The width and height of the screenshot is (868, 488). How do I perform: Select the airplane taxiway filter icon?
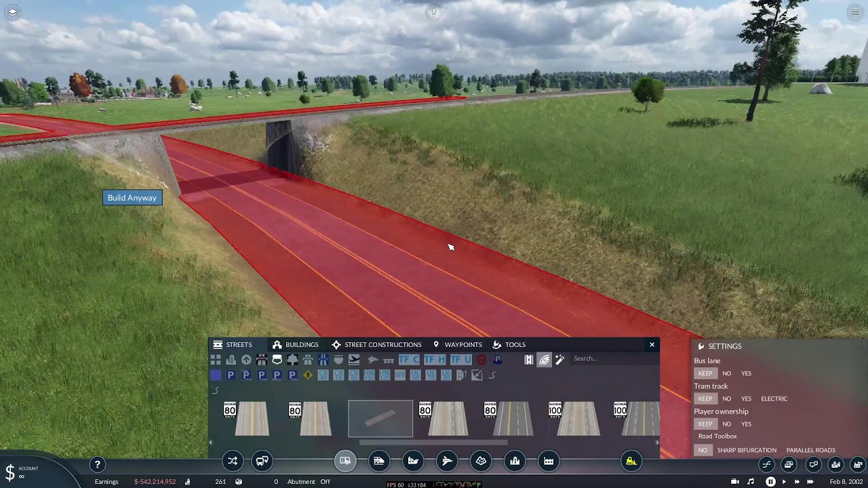click(373, 360)
